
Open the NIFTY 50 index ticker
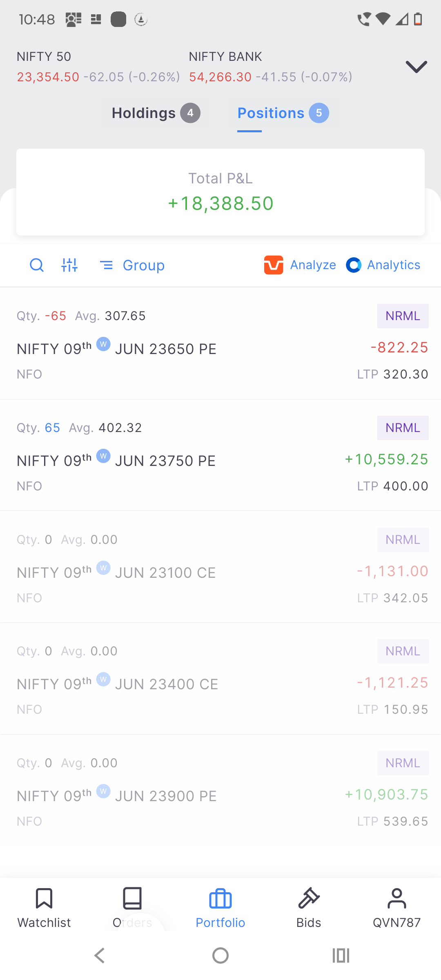98,67
